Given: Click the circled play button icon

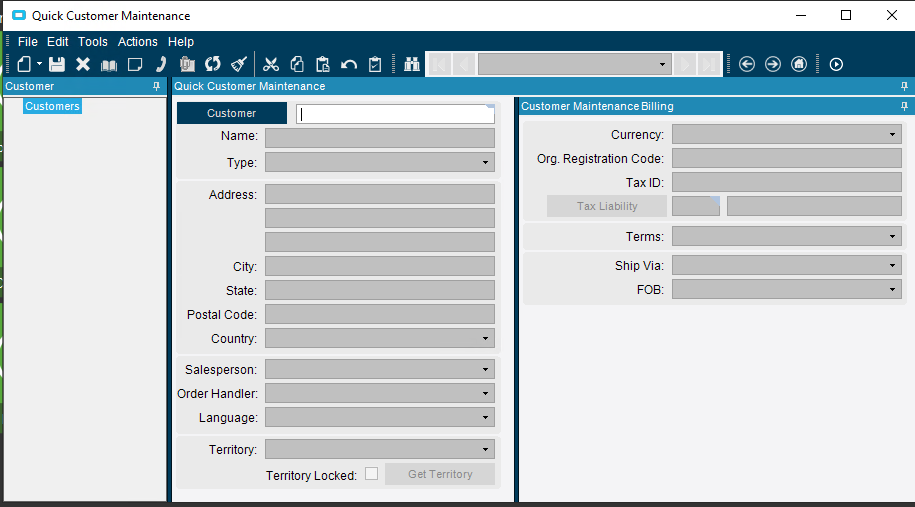Looking at the screenshot, I should click(836, 64).
